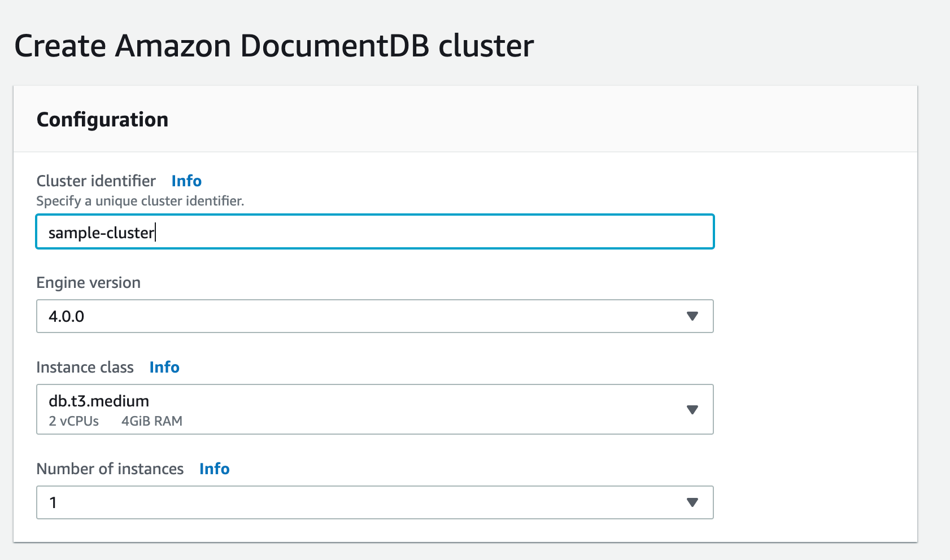This screenshot has width=950, height=560.
Task: Expand the Instance class db.t3.medium selector
Action: point(375,409)
